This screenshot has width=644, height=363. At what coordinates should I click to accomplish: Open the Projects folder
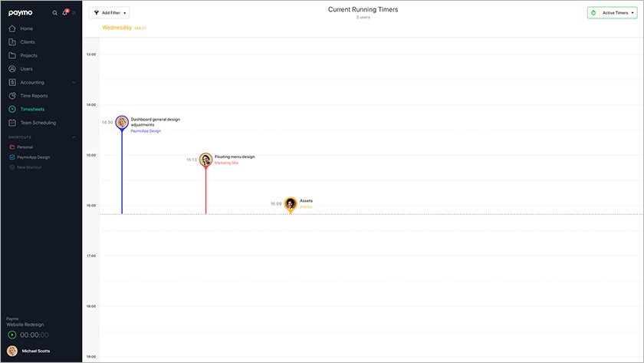pos(28,55)
